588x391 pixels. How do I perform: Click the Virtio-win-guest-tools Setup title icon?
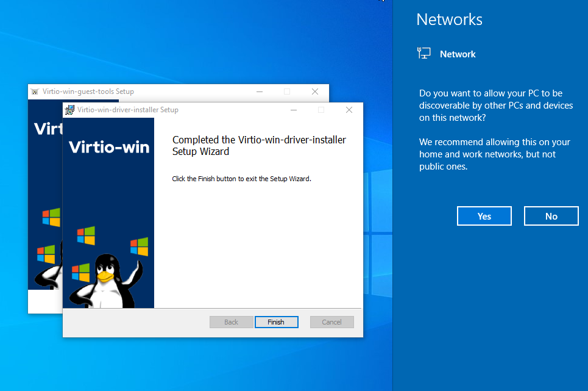tap(35, 91)
